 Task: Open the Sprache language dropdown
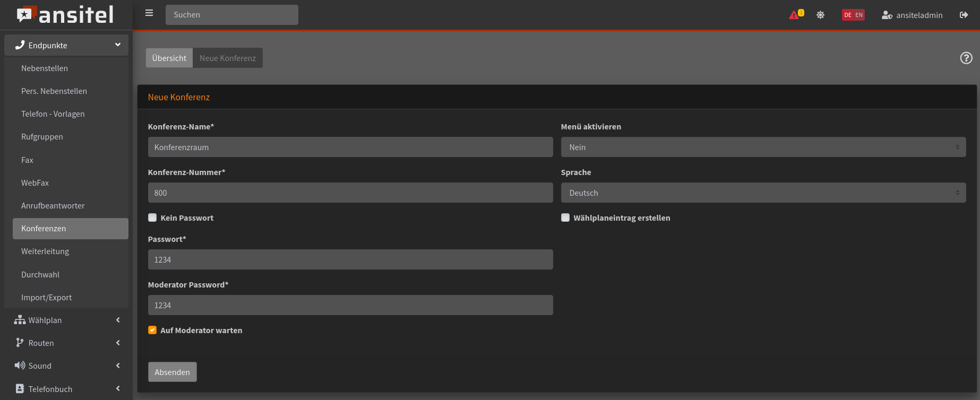[x=763, y=193]
